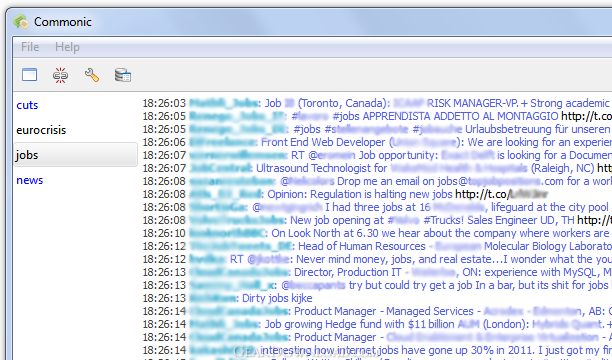
Task: Select the cuts channel in sidebar
Action: (27, 105)
